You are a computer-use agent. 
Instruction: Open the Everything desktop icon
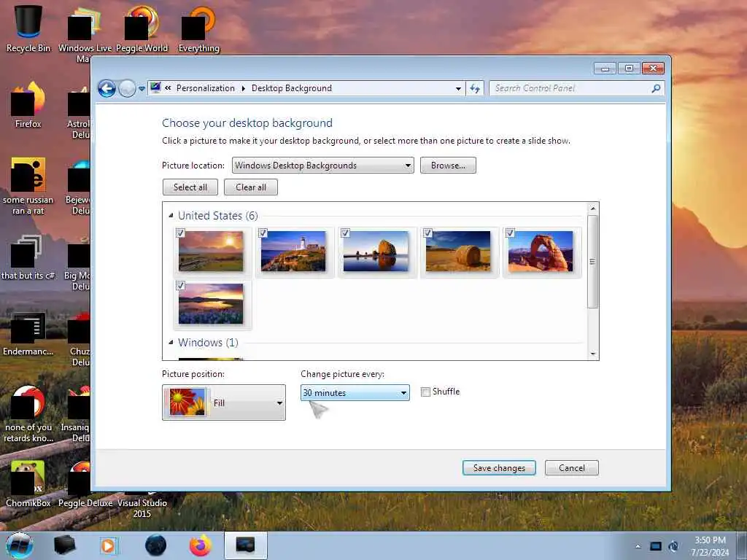[199, 28]
